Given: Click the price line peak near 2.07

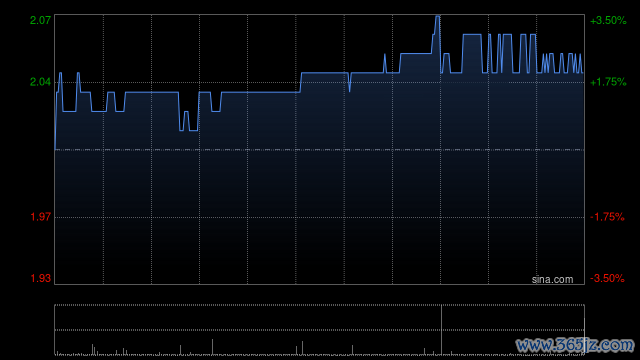Looking at the screenshot, I should (438, 17).
